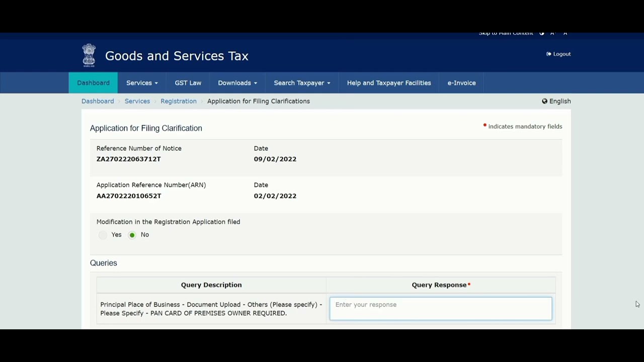Click the ARN date 02/02/2022
644x362 pixels.
(275, 196)
